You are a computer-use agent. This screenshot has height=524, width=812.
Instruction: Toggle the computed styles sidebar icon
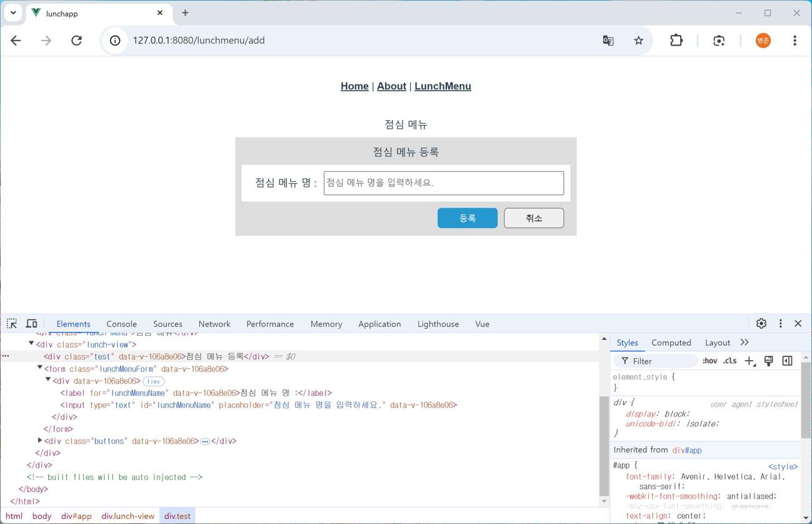pyautogui.click(x=787, y=361)
